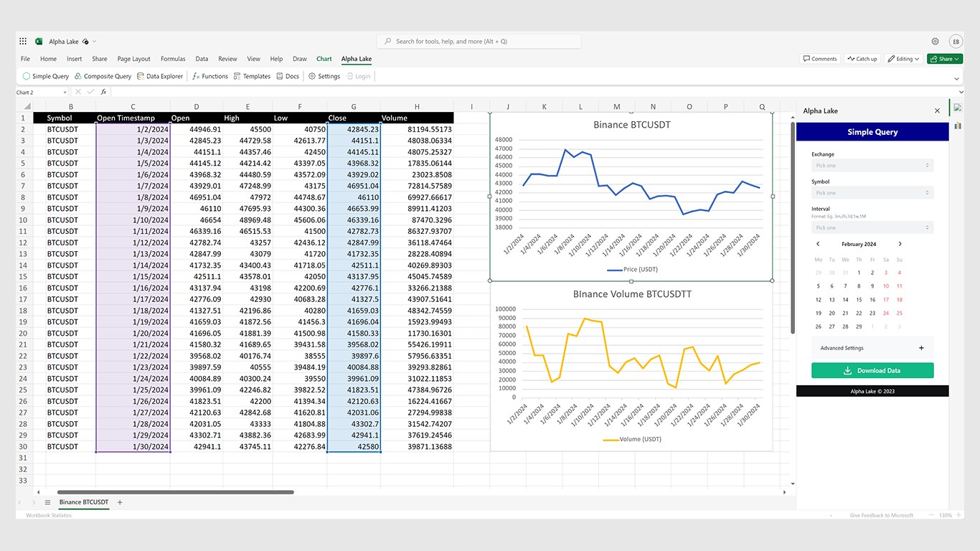Pick February 29 in the calendar

tap(859, 326)
